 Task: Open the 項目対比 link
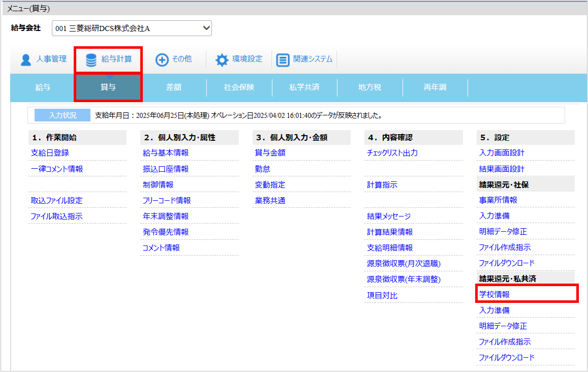coord(382,295)
